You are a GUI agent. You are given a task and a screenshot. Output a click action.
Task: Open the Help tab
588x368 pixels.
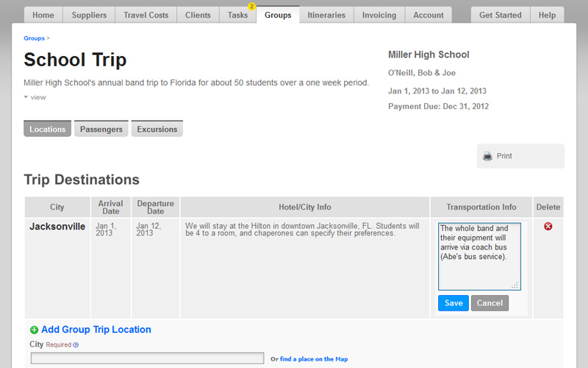click(x=547, y=15)
